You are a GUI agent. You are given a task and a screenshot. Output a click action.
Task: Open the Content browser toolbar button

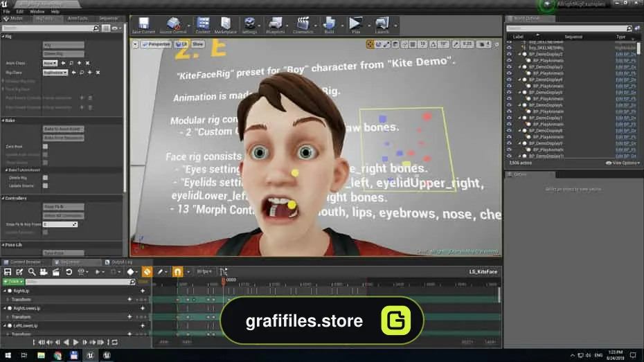(202, 26)
